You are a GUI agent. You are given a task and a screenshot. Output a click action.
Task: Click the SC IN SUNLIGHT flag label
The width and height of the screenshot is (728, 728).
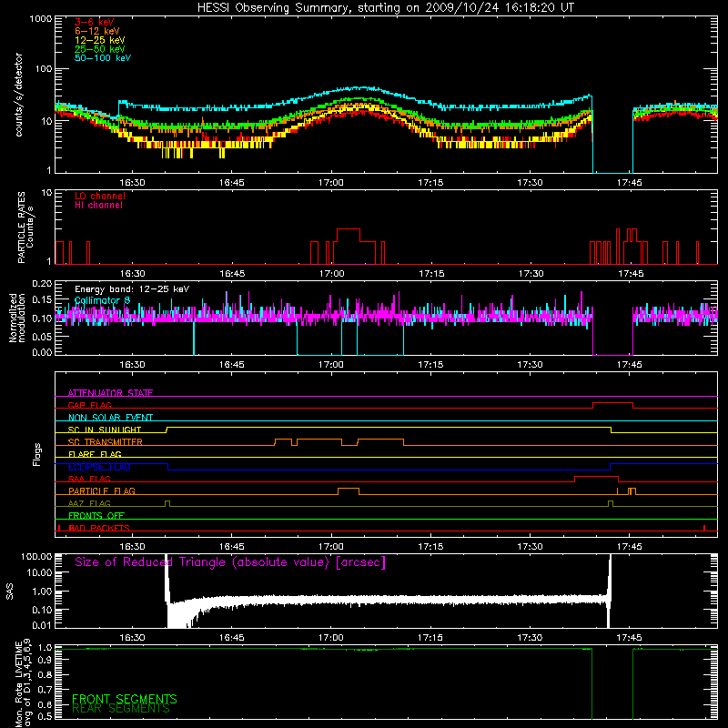coord(105,430)
